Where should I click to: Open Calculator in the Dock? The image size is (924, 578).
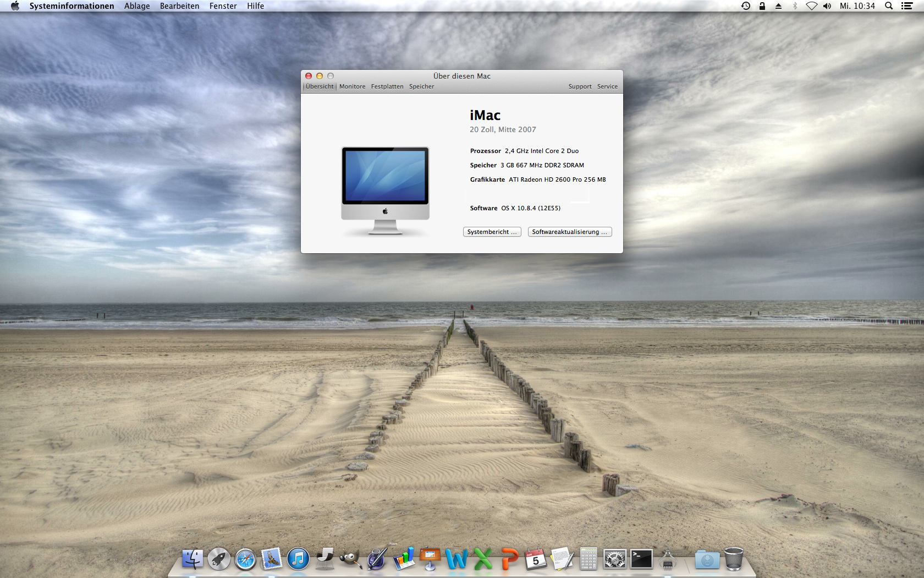tap(588, 559)
